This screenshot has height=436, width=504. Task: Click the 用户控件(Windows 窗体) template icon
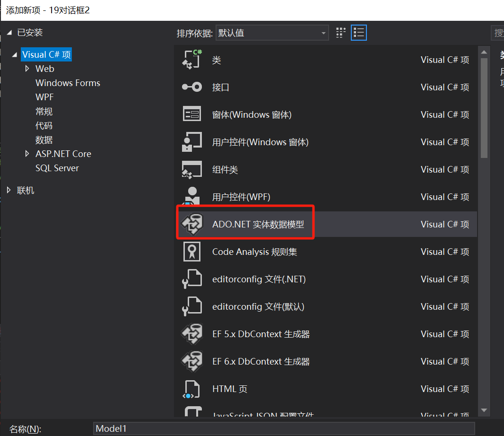tap(192, 142)
